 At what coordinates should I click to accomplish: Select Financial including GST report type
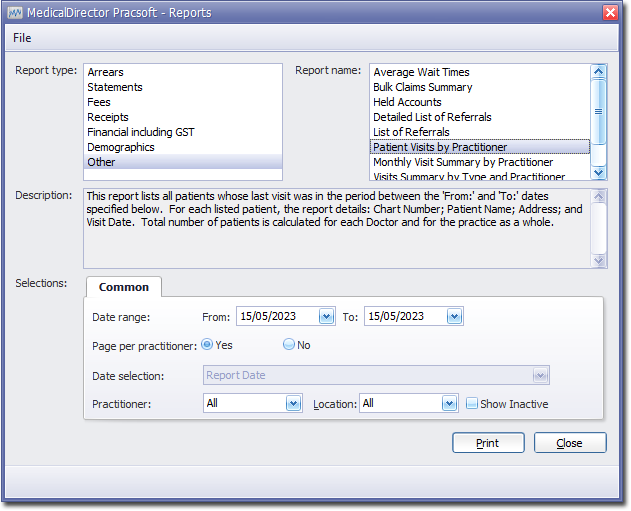(x=141, y=132)
